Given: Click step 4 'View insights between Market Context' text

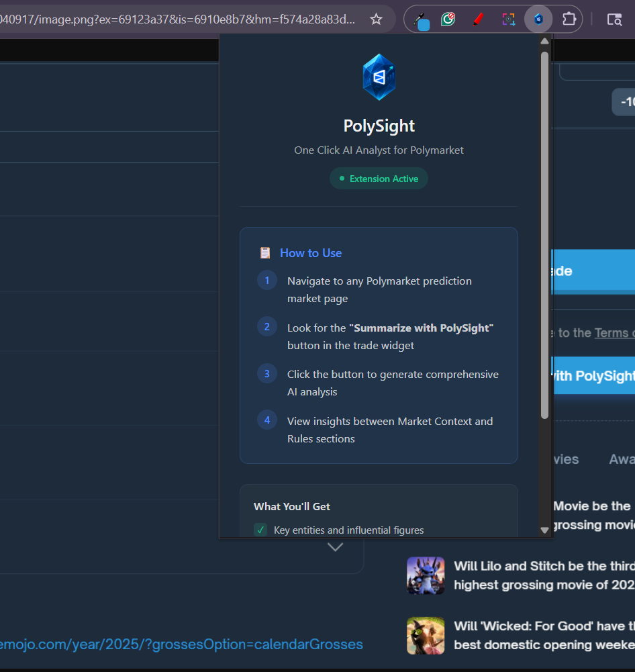Looking at the screenshot, I should pos(390,430).
